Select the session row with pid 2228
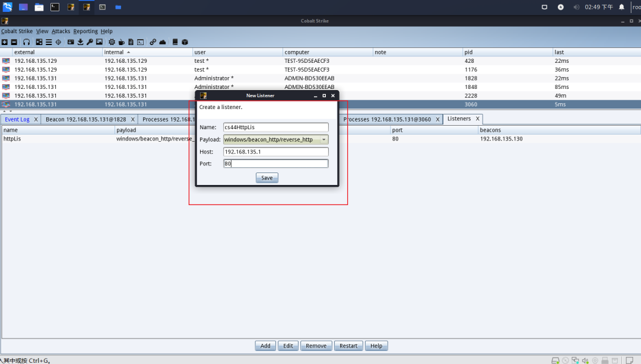 click(320, 95)
